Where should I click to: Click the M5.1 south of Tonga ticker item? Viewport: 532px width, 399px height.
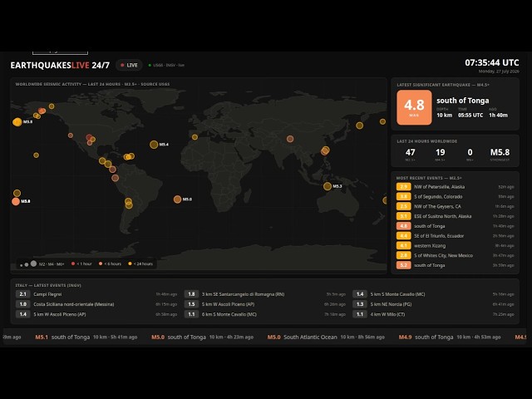(86, 337)
